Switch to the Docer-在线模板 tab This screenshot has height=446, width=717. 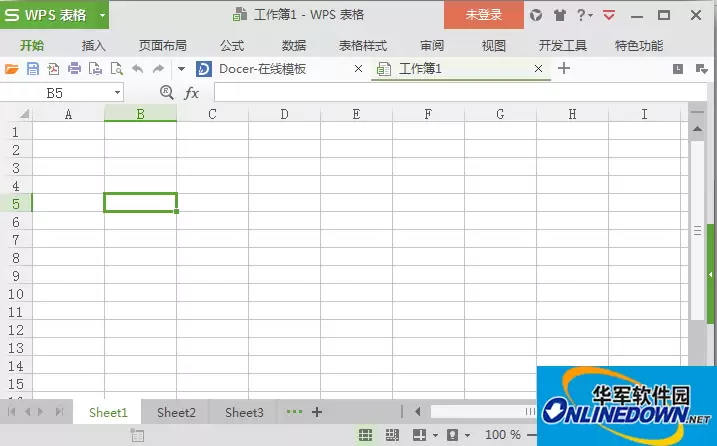(262, 69)
